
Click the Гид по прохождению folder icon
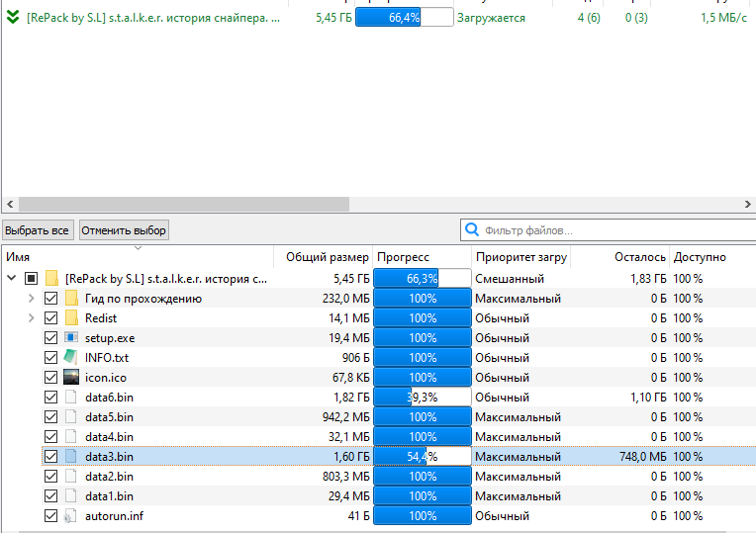[71, 299]
